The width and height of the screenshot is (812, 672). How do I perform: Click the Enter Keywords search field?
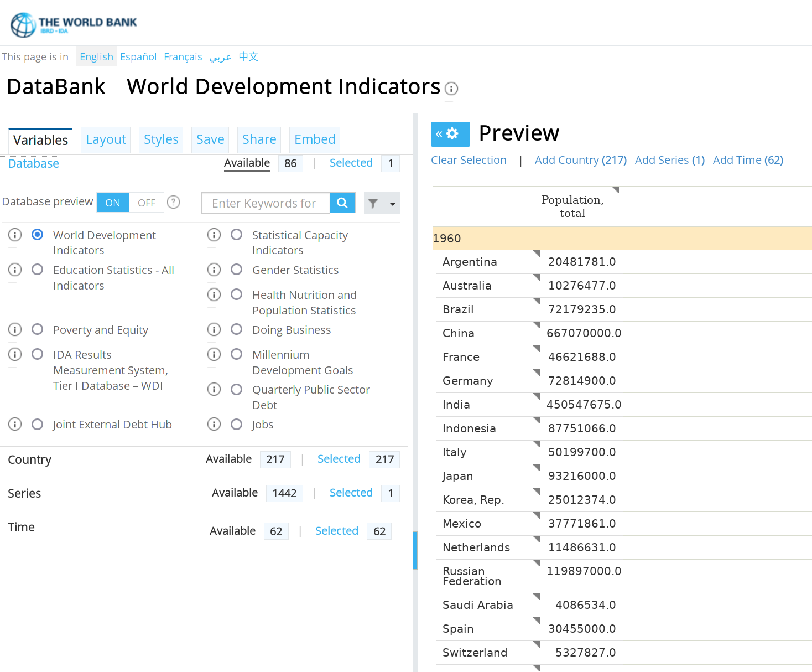point(266,203)
